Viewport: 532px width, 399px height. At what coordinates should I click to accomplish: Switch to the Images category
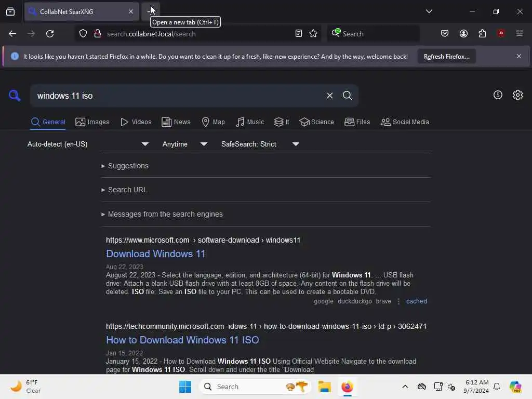click(x=92, y=122)
